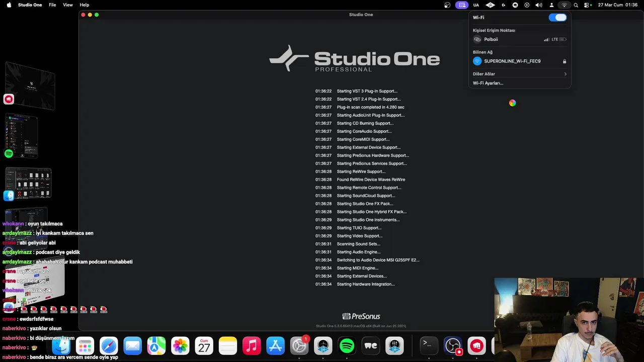Open the Studio One application menu
644x362 pixels.
pyautogui.click(x=30, y=5)
